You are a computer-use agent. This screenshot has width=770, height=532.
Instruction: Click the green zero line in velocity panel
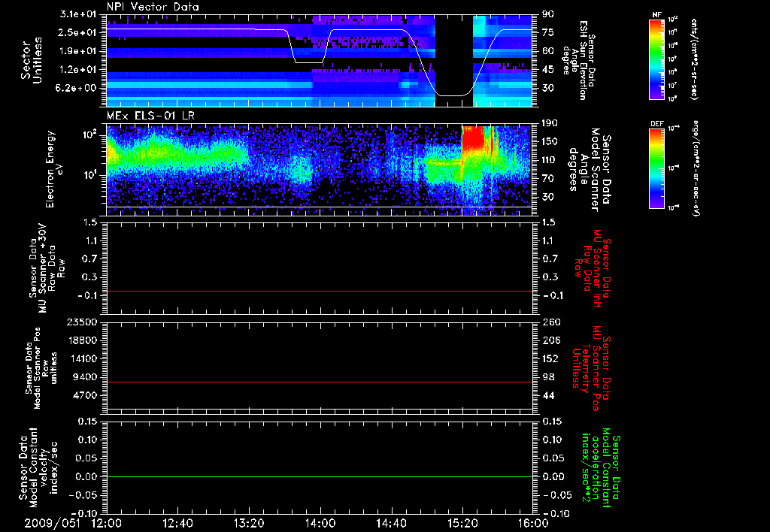coord(320,476)
